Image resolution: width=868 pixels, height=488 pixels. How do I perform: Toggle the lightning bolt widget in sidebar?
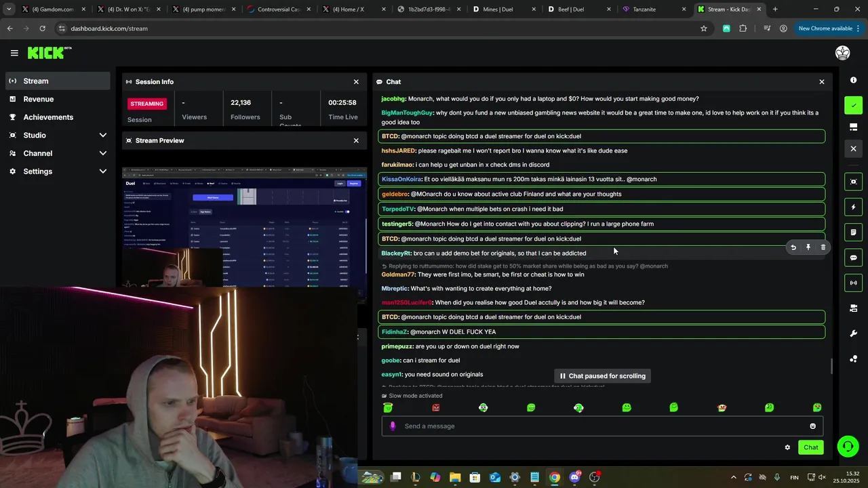[x=853, y=207]
